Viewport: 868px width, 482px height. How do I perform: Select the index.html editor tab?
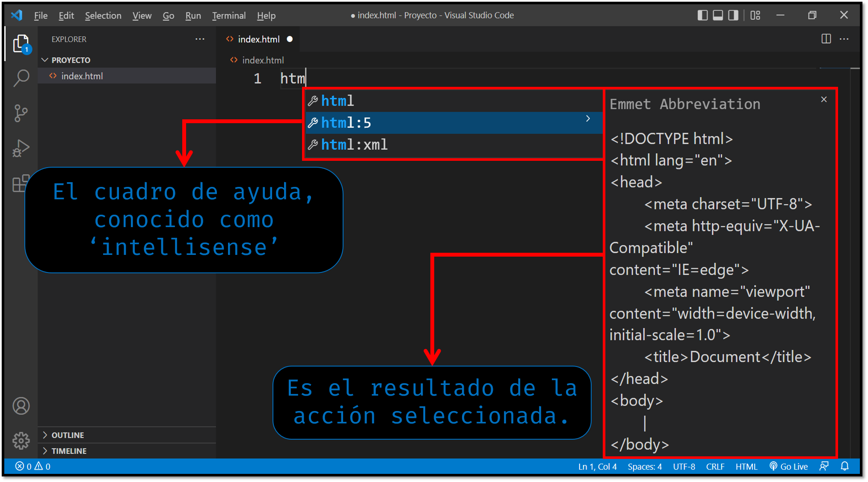[x=258, y=39]
